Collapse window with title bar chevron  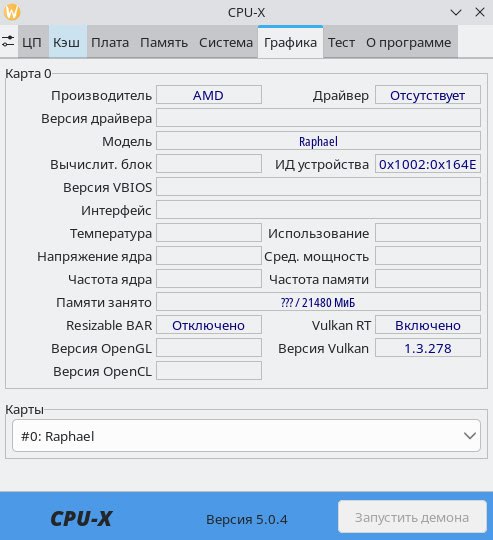(456, 13)
